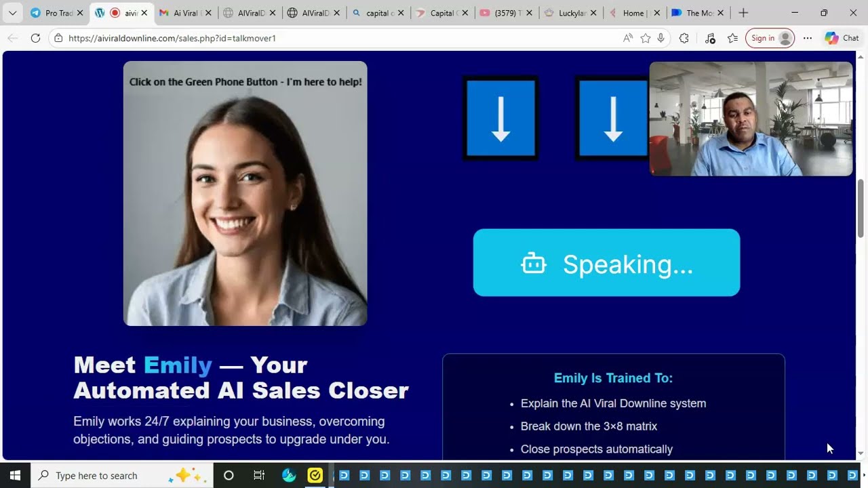Click the scrollbar down arrow
Viewport: 868px width, 488px height.
861,454
